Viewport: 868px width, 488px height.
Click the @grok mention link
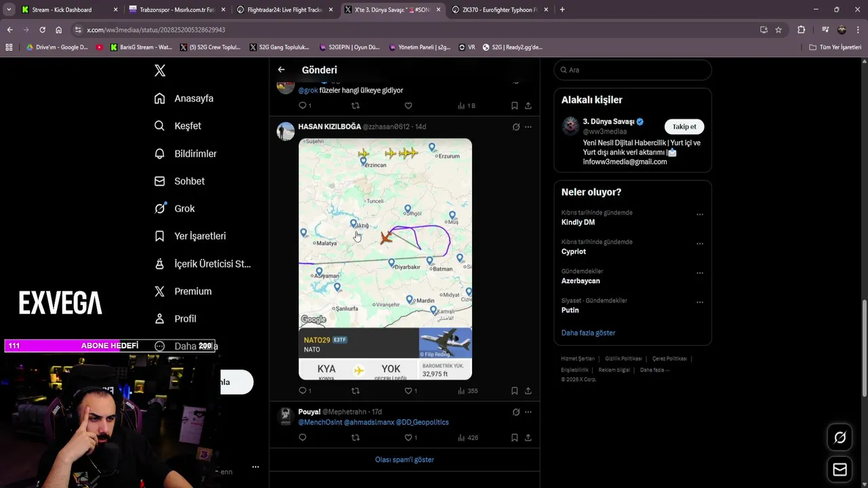pyautogui.click(x=308, y=90)
